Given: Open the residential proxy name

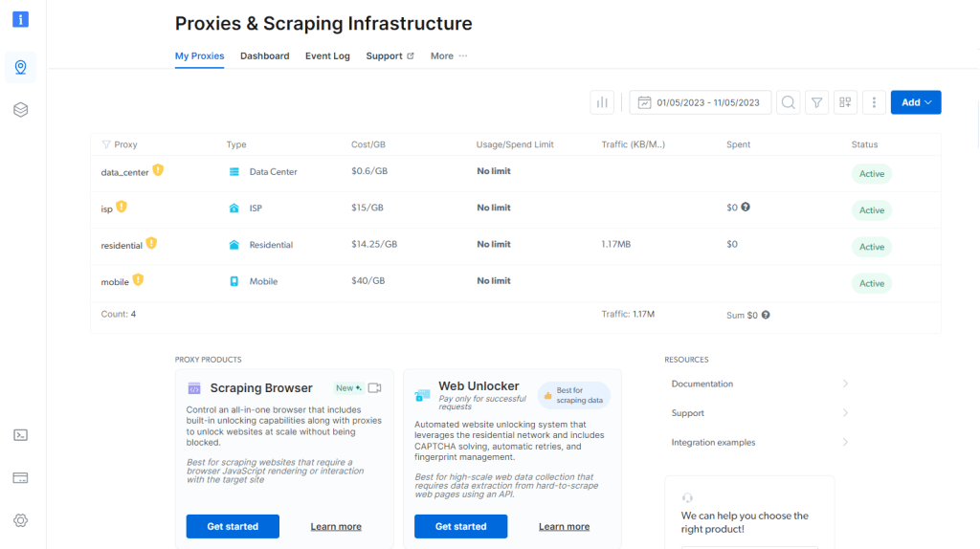Looking at the screenshot, I should click(x=122, y=246).
